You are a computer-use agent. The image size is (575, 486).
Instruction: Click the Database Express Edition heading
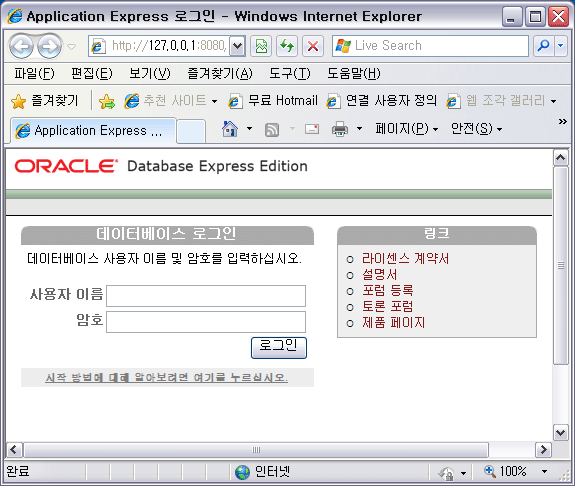click(x=217, y=167)
